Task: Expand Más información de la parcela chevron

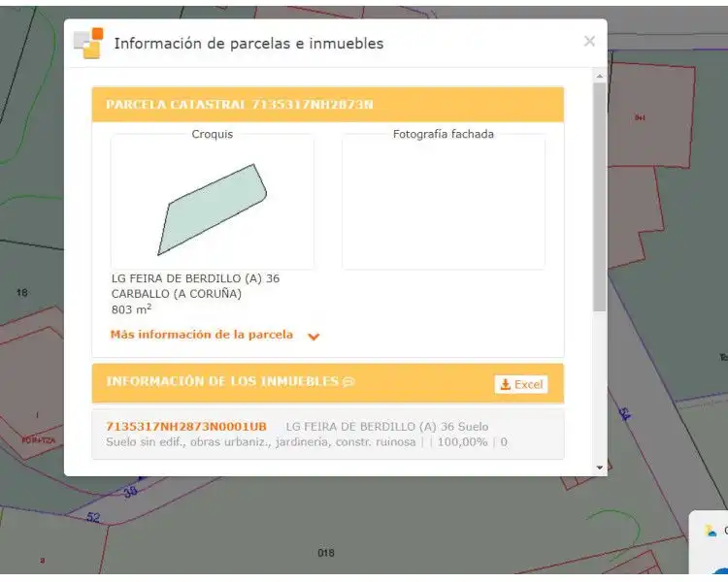Action: click(x=314, y=336)
